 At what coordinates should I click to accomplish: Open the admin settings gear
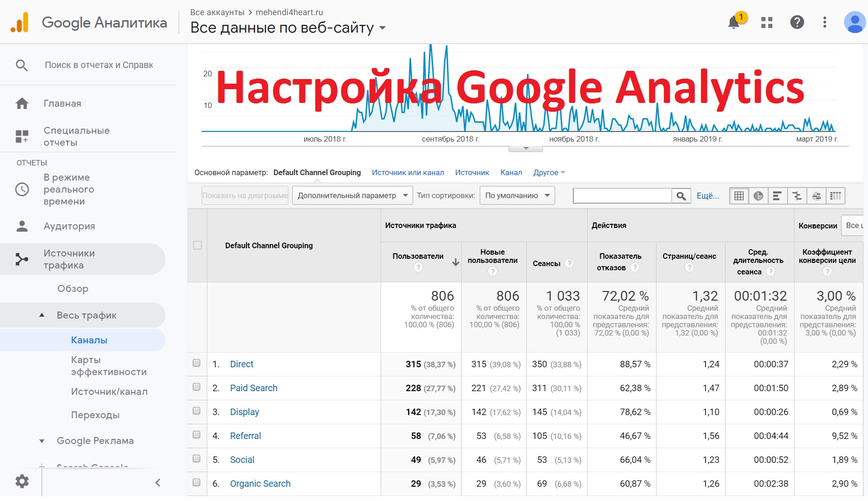[22, 481]
